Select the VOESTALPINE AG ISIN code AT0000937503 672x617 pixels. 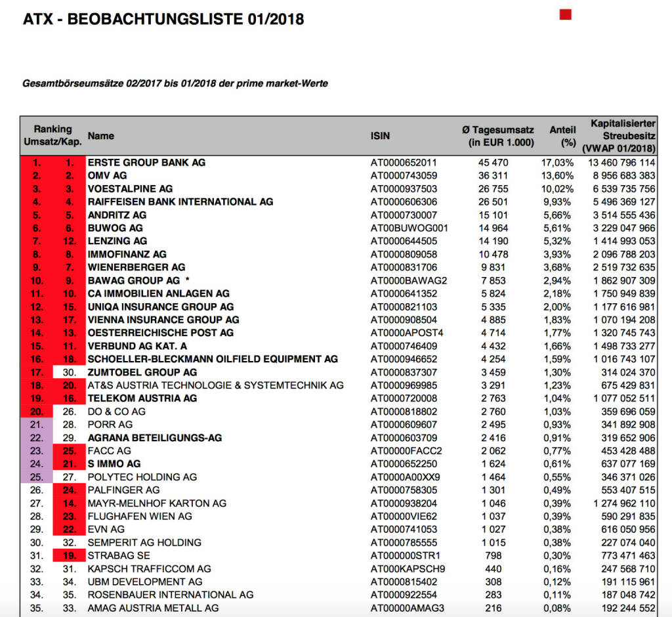click(x=404, y=188)
